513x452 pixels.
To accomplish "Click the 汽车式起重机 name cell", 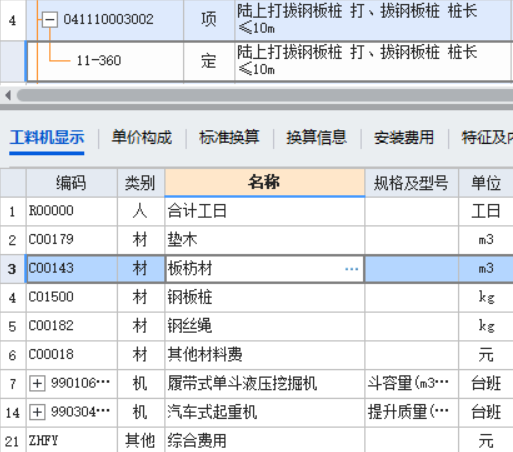I will (x=265, y=412).
